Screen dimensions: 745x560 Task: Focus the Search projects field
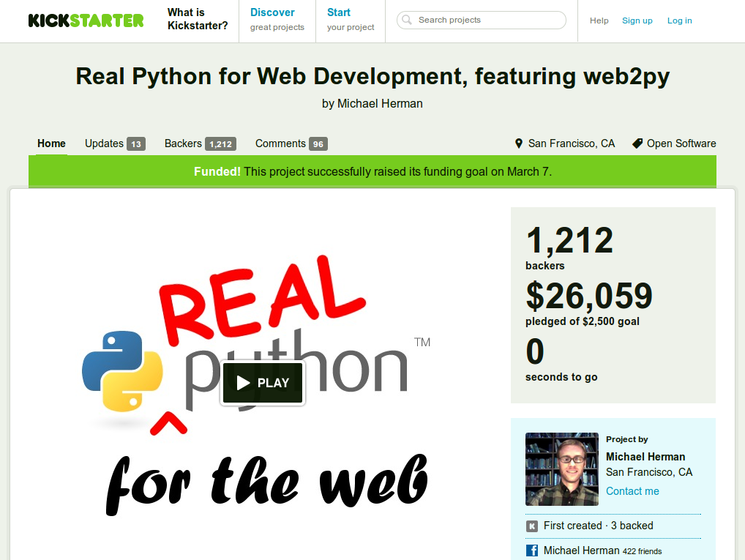click(x=482, y=20)
